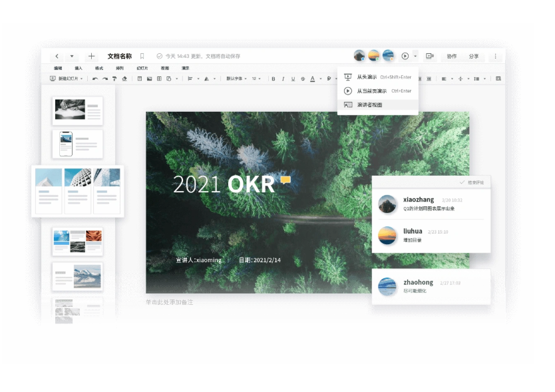Open the 默认字体 font dropdown
The height and width of the screenshot is (392, 555).
click(x=236, y=79)
